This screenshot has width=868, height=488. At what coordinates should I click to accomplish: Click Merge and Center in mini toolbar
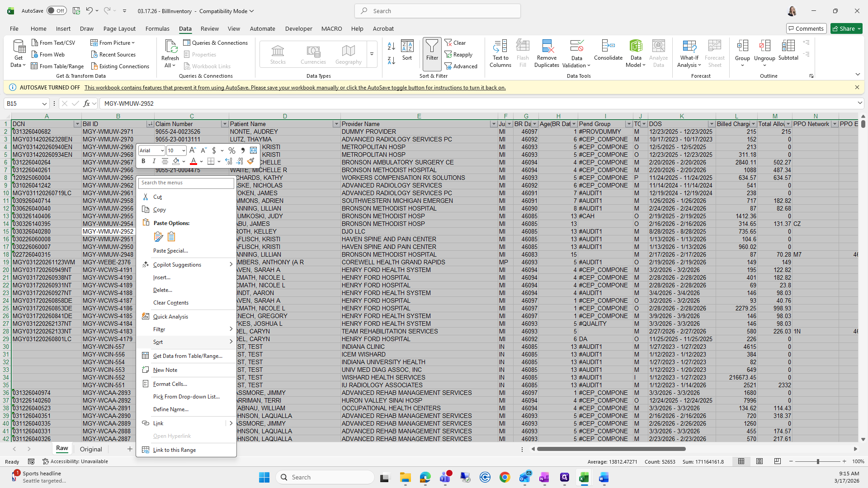(x=253, y=150)
